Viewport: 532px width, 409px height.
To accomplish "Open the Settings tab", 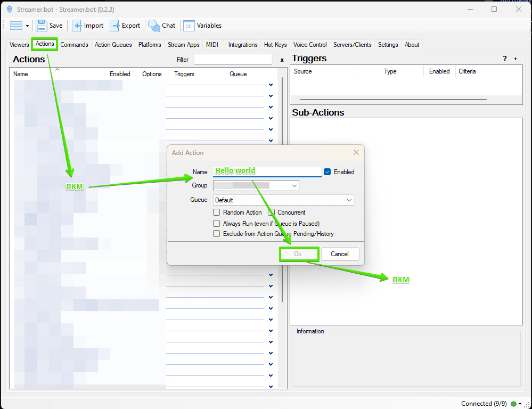I will 388,44.
